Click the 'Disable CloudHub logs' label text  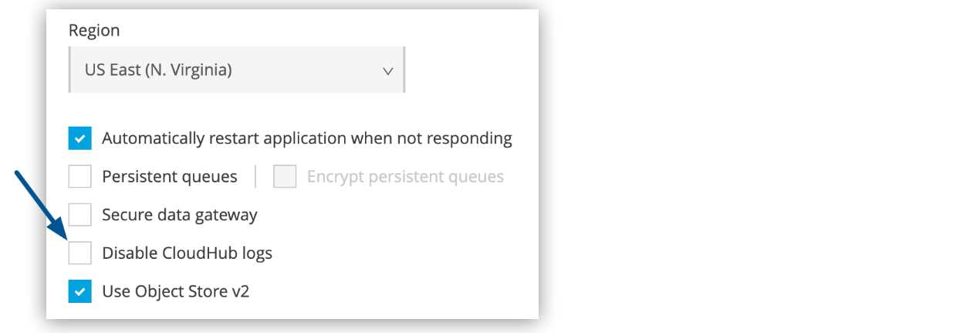187,253
